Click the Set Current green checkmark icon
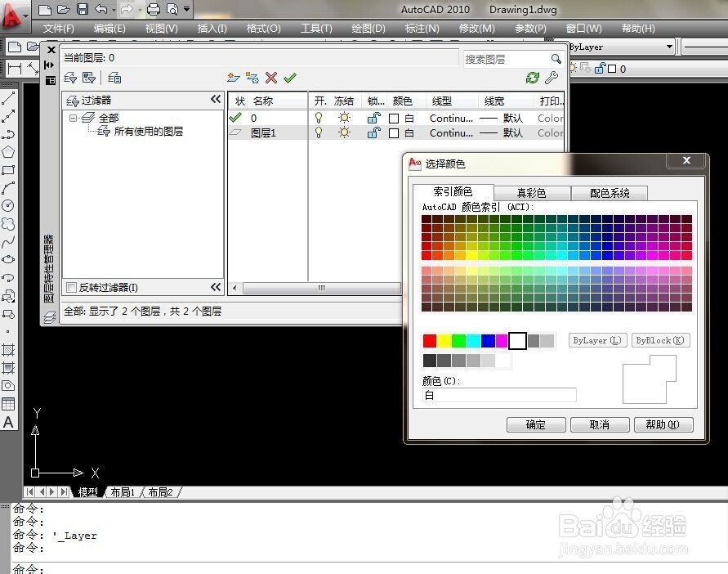 pos(290,78)
